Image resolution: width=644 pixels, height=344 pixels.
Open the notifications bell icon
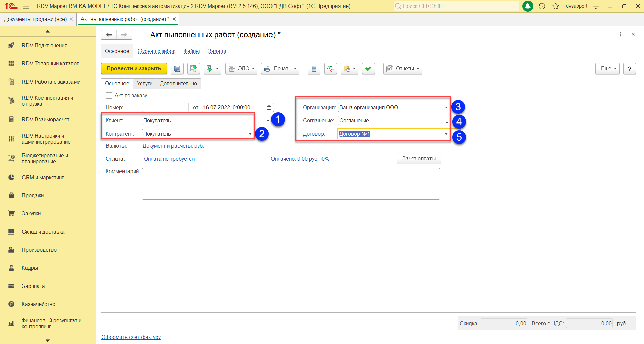click(528, 6)
